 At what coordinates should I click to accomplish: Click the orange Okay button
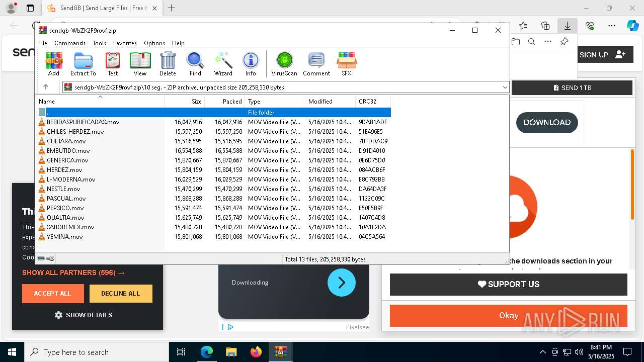(x=509, y=316)
